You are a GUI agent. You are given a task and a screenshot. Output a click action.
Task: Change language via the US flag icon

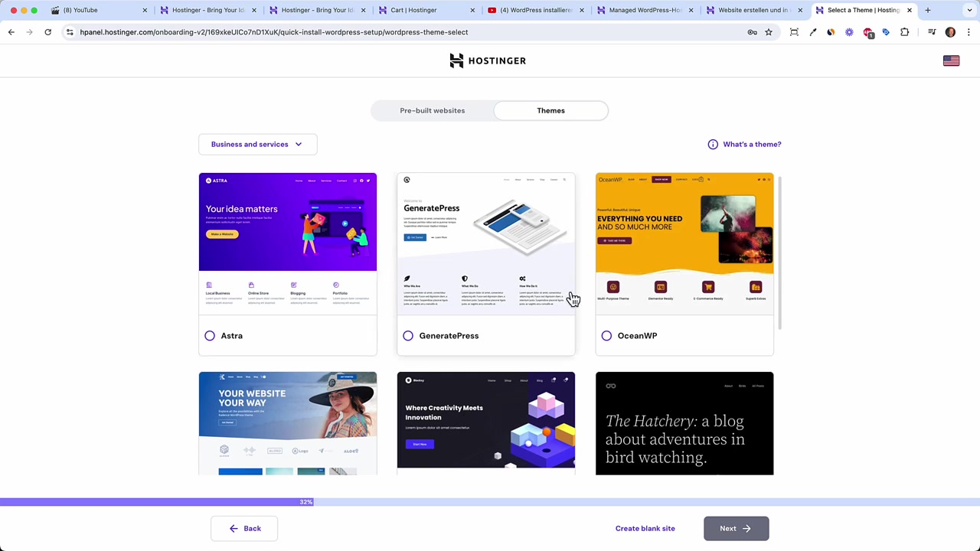coord(951,60)
